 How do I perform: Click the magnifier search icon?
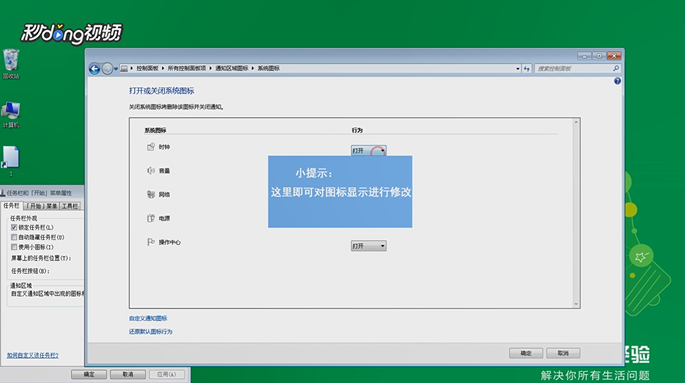[616, 69]
